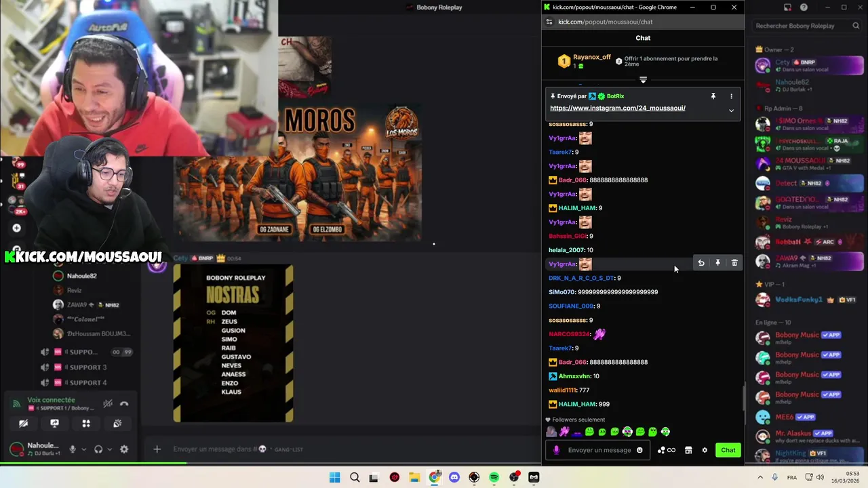This screenshot has width=868, height=488.
Task: Click the Discord help question mark icon
Action: pyautogui.click(x=804, y=7)
